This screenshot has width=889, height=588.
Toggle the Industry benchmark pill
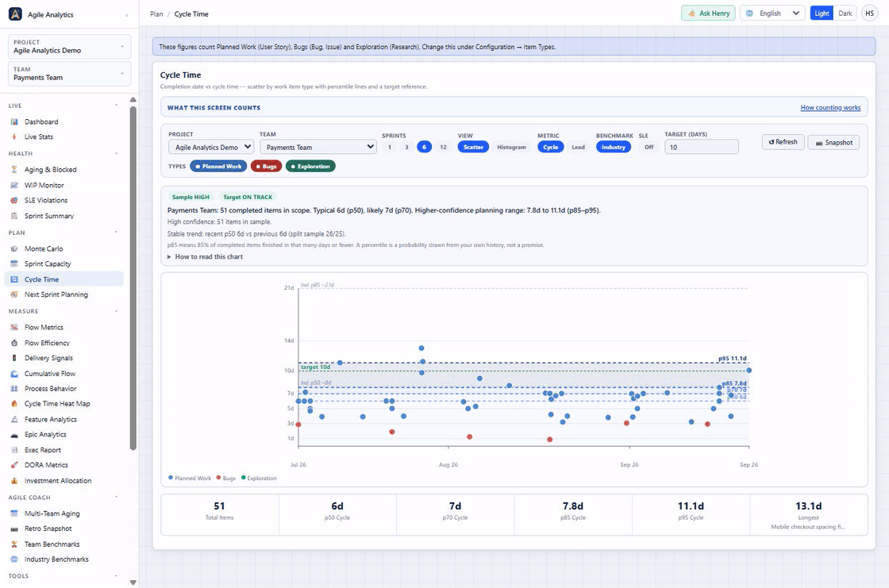click(x=613, y=147)
